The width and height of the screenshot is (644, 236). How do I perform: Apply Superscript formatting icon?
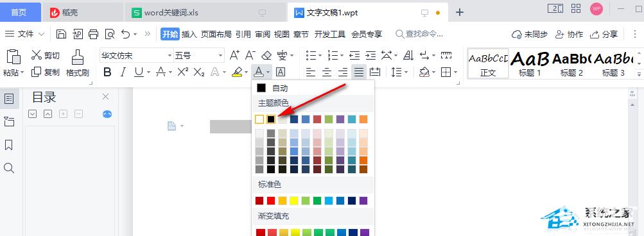[x=183, y=72]
